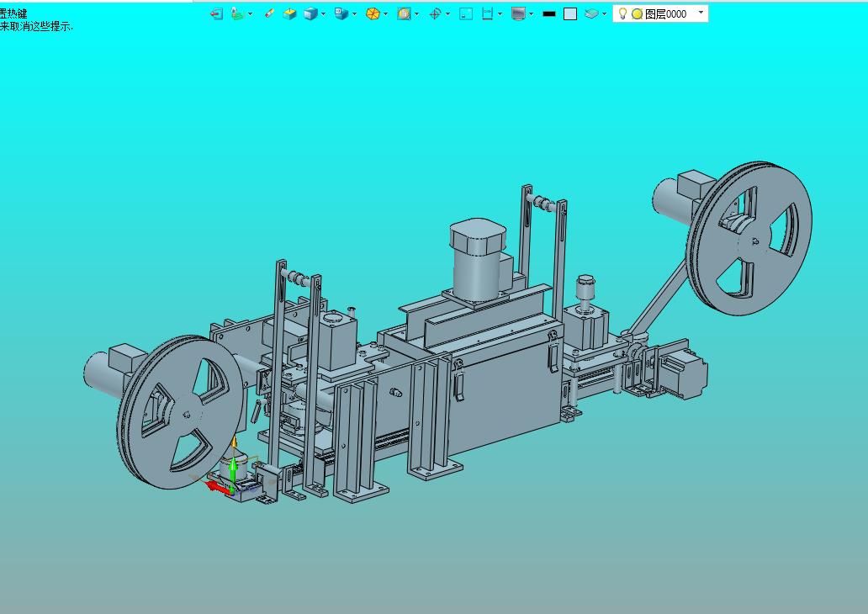Open the stacked layers dropdown arrow
The height and width of the screenshot is (614, 868).
(x=604, y=13)
